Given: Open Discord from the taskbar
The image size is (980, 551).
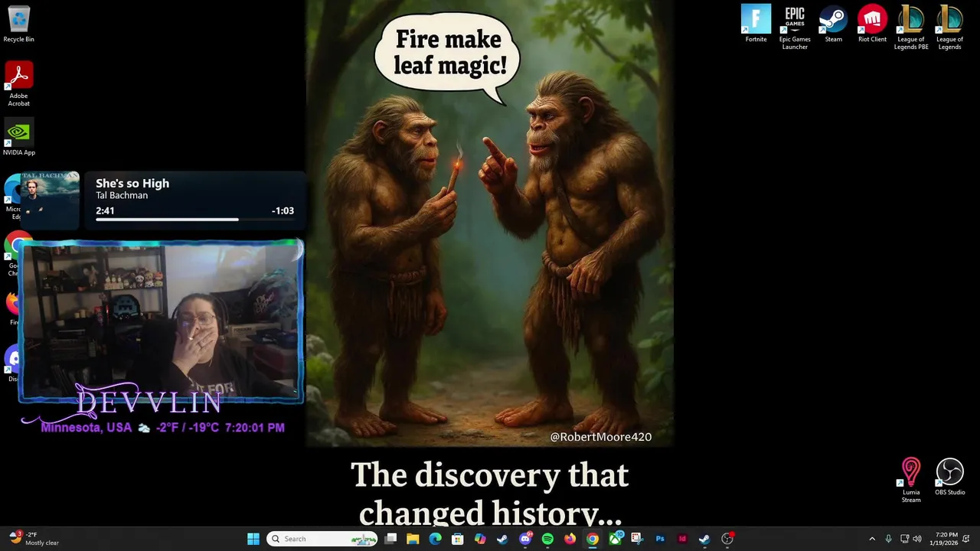Looking at the screenshot, I should tap(525, 539).
